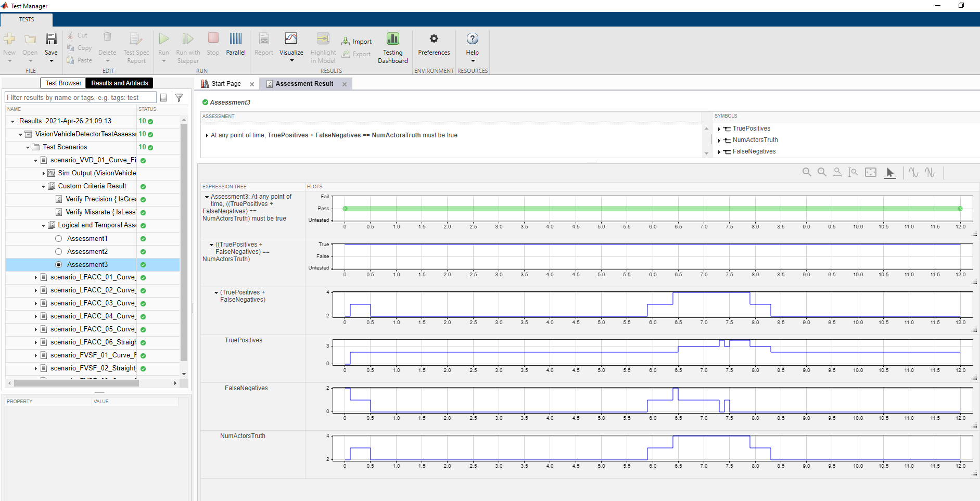Close the Assessment Result tab
Viewport: 980px width, 501px height.
tap(345, 84)
